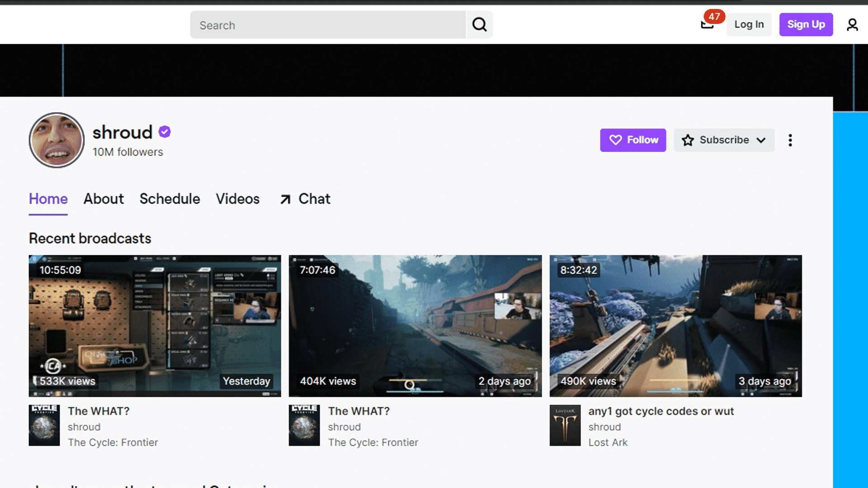Click the Lost Ark category link
The width and height of the screenshot is (868, 488).
point(608,442)
